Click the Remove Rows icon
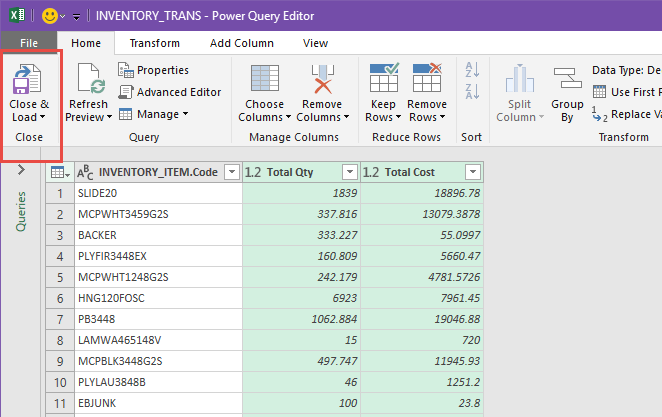This screenshot has height=417, width=662. click(x=427, y=79)
